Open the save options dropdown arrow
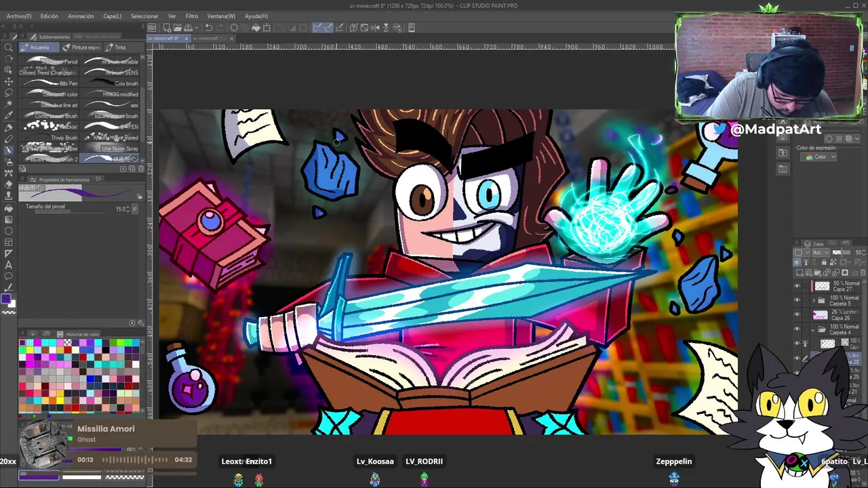This screenshot has height=488, width=868. coord(197,28)
